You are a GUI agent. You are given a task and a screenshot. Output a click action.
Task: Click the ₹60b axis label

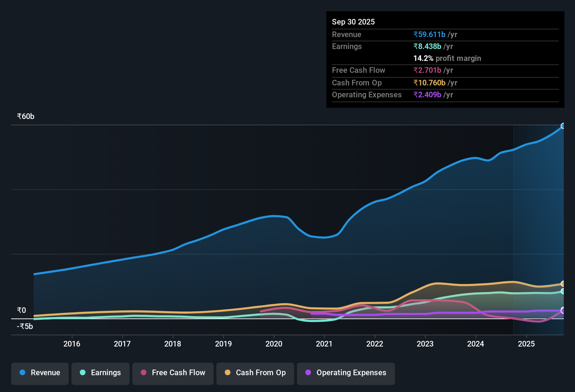pyautogui.click(x=25, y=116)
